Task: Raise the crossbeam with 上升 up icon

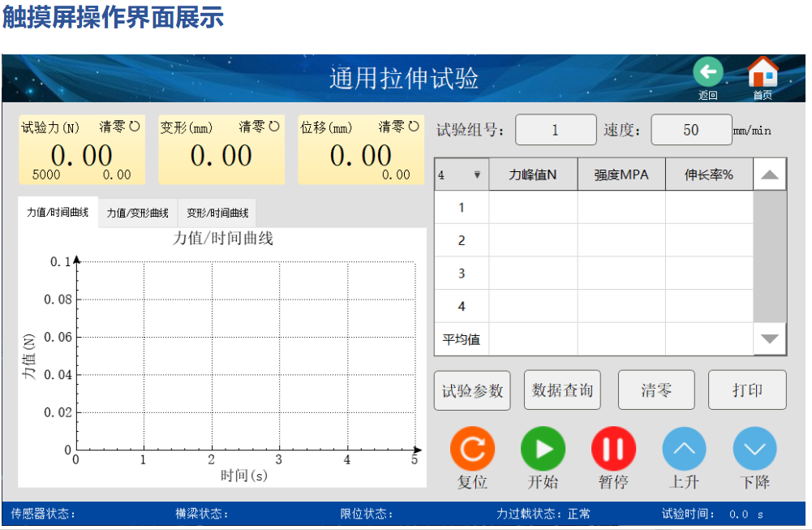Action: pos(684,449)
